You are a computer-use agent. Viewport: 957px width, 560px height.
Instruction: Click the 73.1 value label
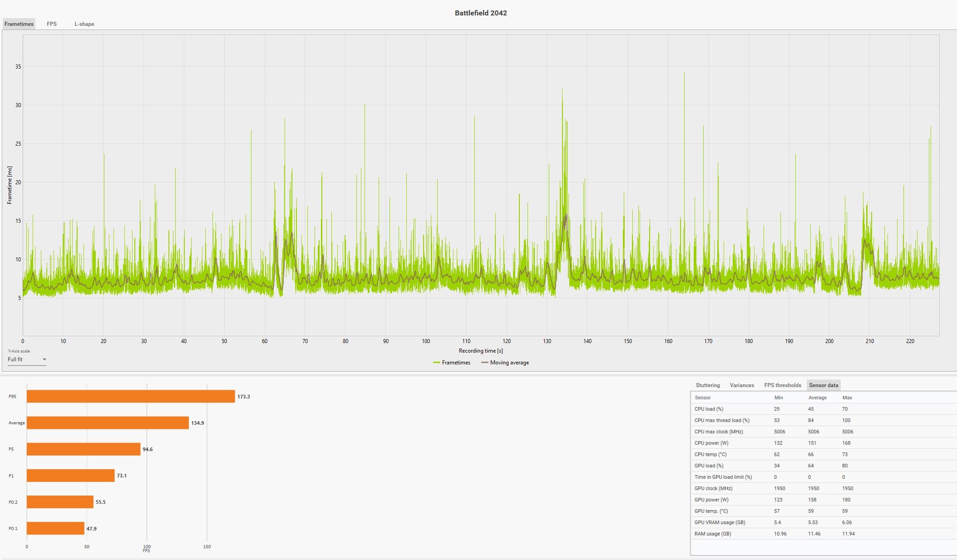pyautogui.click(x=122, y=476)
